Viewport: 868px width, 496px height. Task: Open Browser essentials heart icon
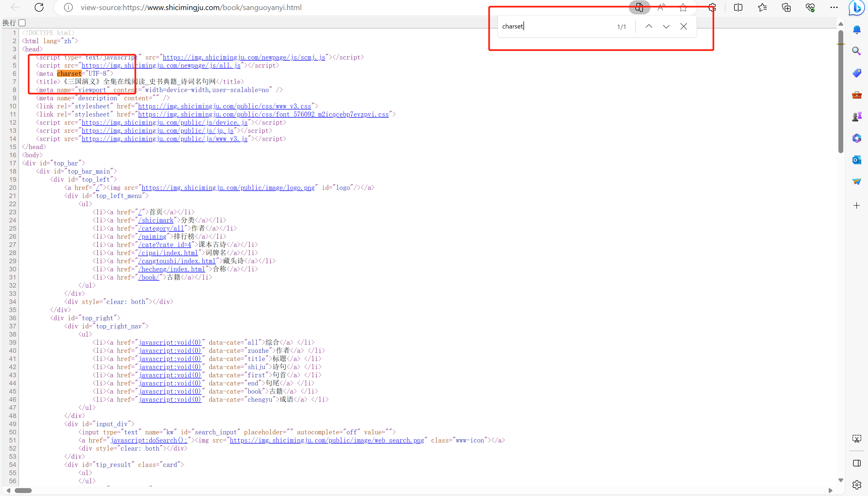(x=810, y=7)
